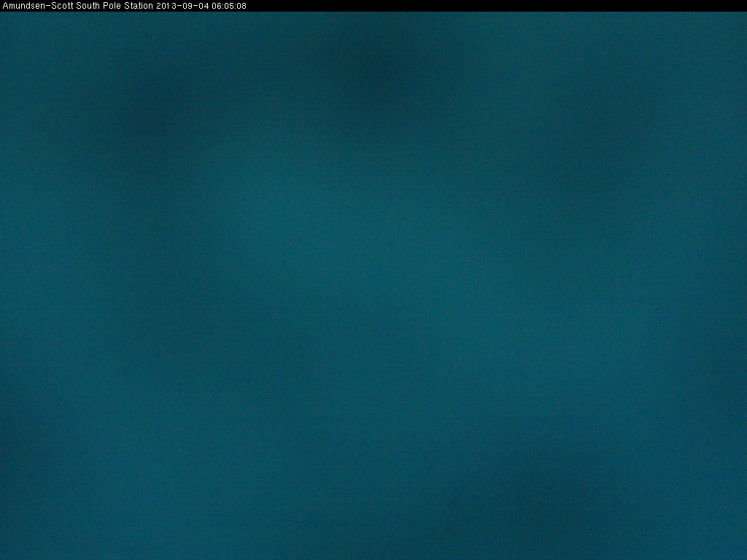Click the seconds "08" in the timestamp

click(241, 6)
